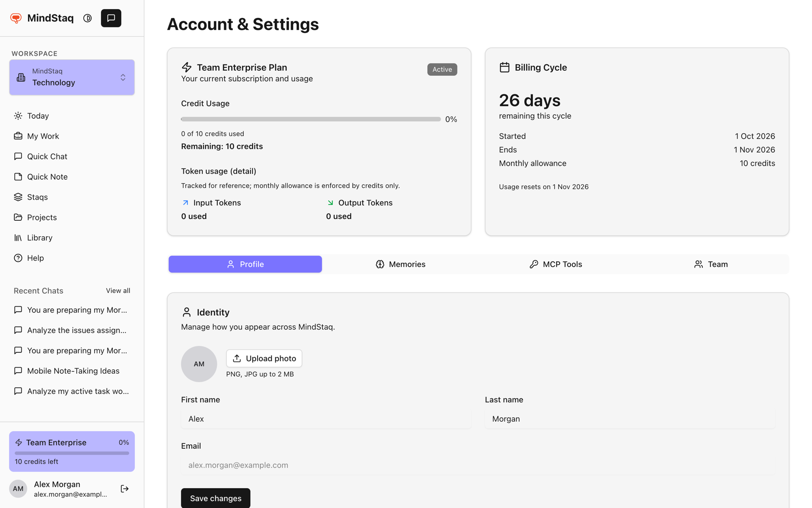This screenshot has height=508, width=812.
Task: Expand the MindStaq Technology workspace switcher
Action: click(72, 77)
